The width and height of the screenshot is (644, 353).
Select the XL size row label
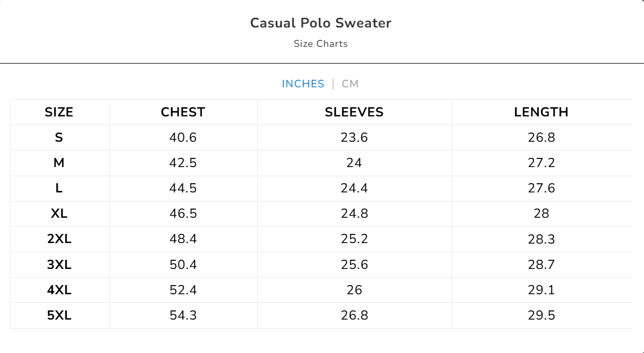pos(59,213)
